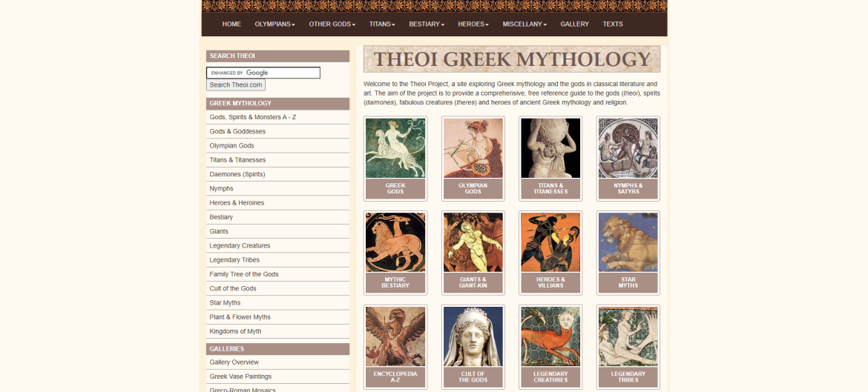
Task: Focus the Google search input field
Action: point(263,73)
